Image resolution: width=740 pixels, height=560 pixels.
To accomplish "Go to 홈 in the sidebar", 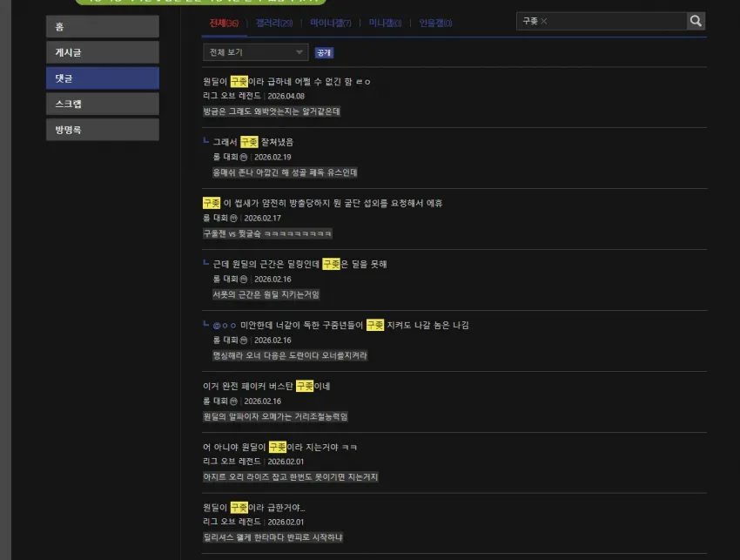I will coord(103,26).
